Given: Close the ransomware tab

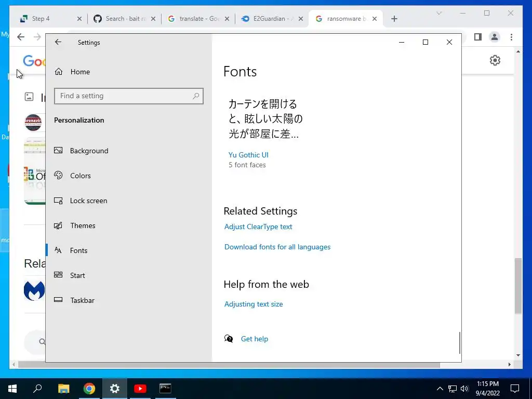Looking at the screenshot, I should coord(375,19).
